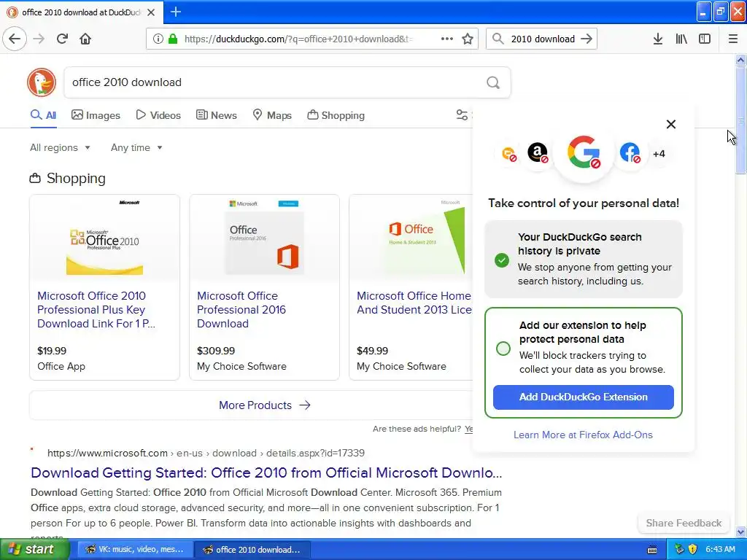
Task: Click the security shield tray icon
Action: (x=693, y=549)
